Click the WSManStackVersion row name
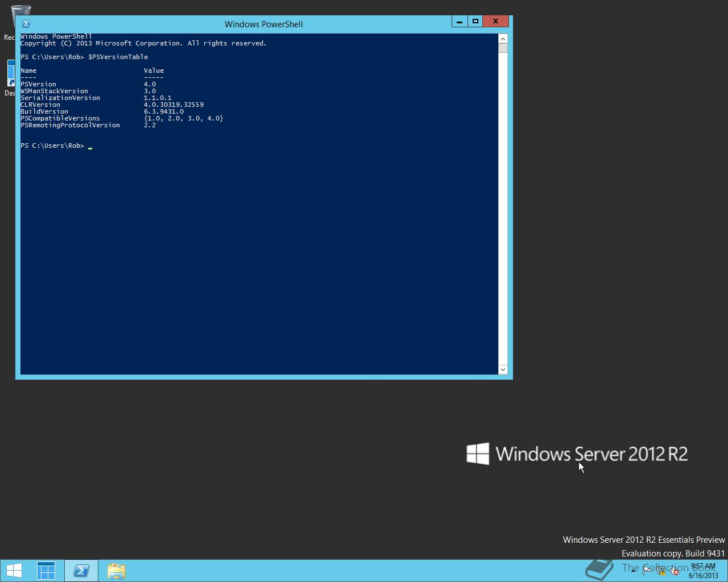The image size is (728, 582). (54, 91)
